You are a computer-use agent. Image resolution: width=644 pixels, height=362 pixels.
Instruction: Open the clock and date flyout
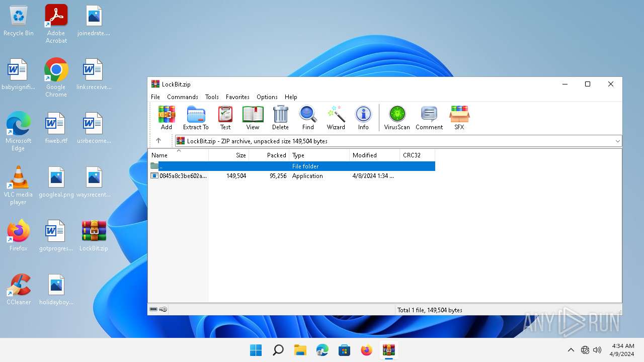623,350
